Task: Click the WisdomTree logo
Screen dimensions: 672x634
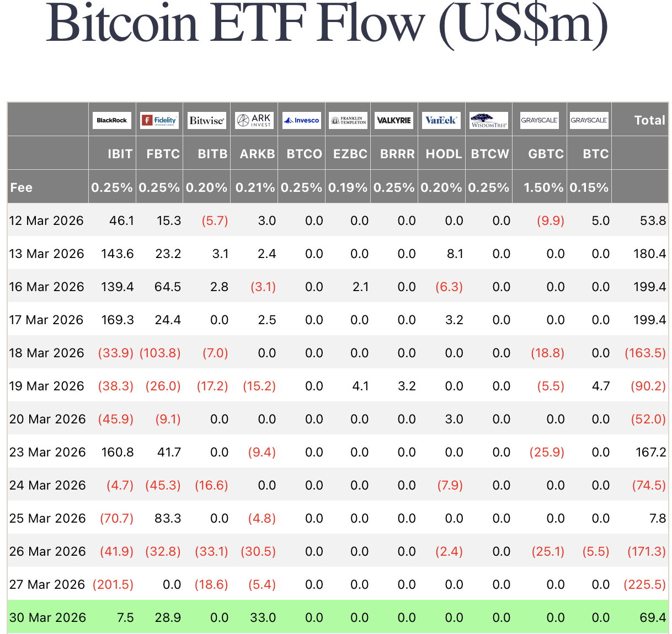Action: [489, 120]
